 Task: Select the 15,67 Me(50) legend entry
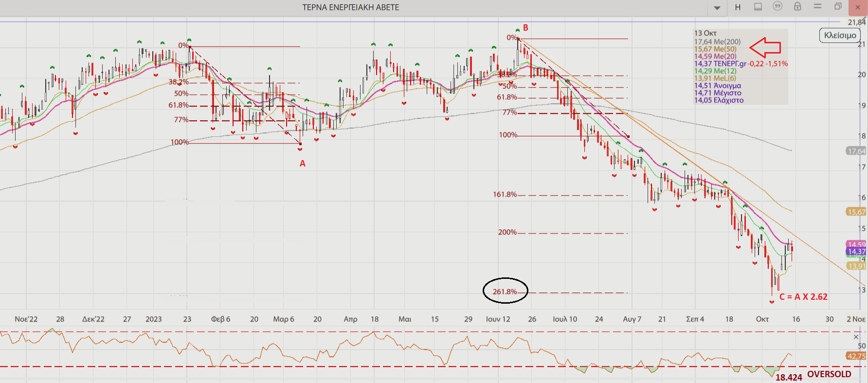715,49
